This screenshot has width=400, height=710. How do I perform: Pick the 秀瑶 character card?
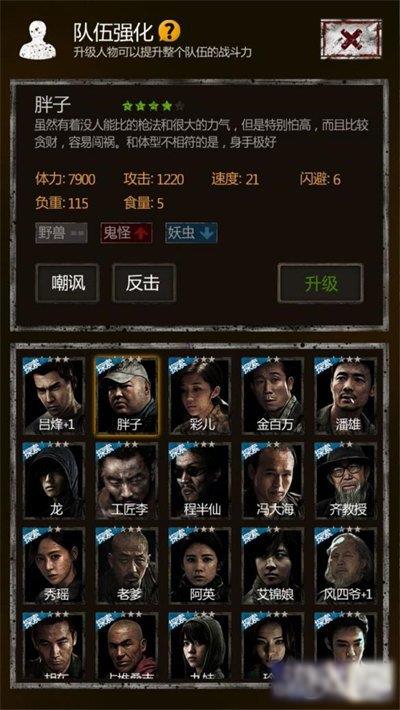point(54,564)
